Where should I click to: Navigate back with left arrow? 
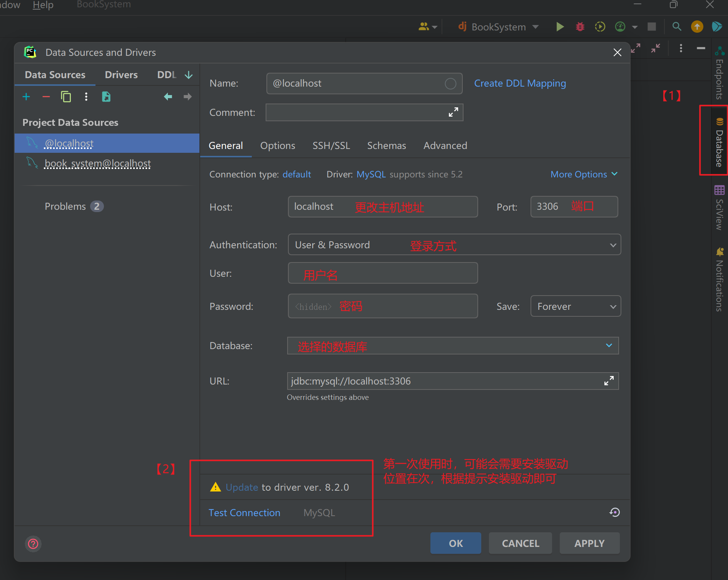point(168,97)
